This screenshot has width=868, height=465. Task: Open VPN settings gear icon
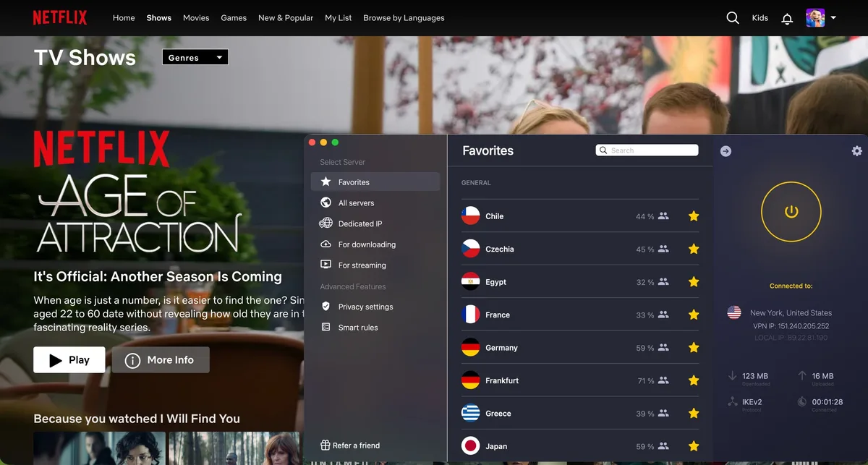pyautogui.click(x=857, y=151)
